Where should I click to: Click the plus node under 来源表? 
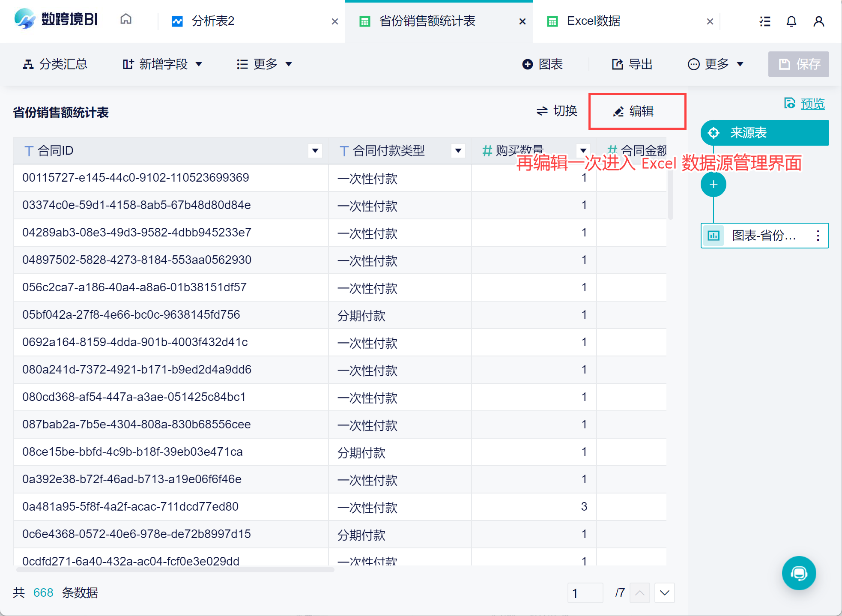pyautogui.click(x=713, y=185)
